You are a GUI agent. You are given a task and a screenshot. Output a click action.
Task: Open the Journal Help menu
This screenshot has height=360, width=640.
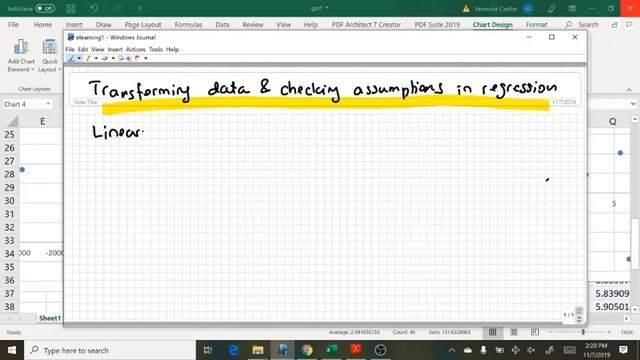coord(172,49)
